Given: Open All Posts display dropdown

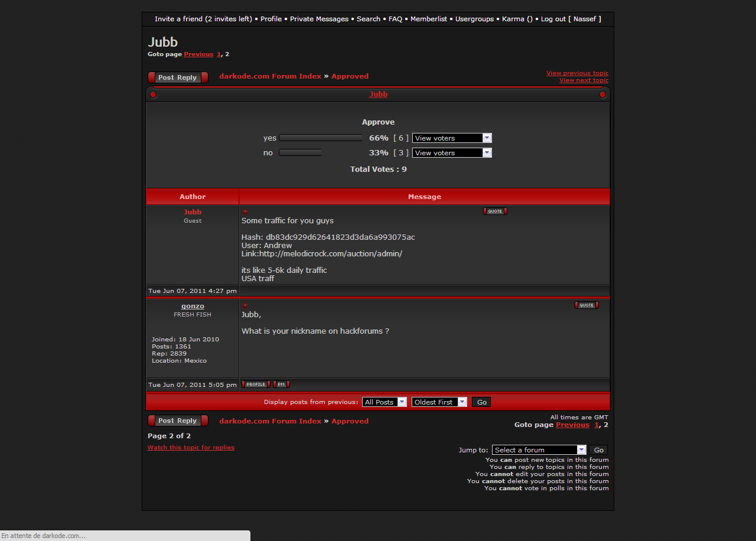Looking at the screenshot, I should [x=384, y=402].
